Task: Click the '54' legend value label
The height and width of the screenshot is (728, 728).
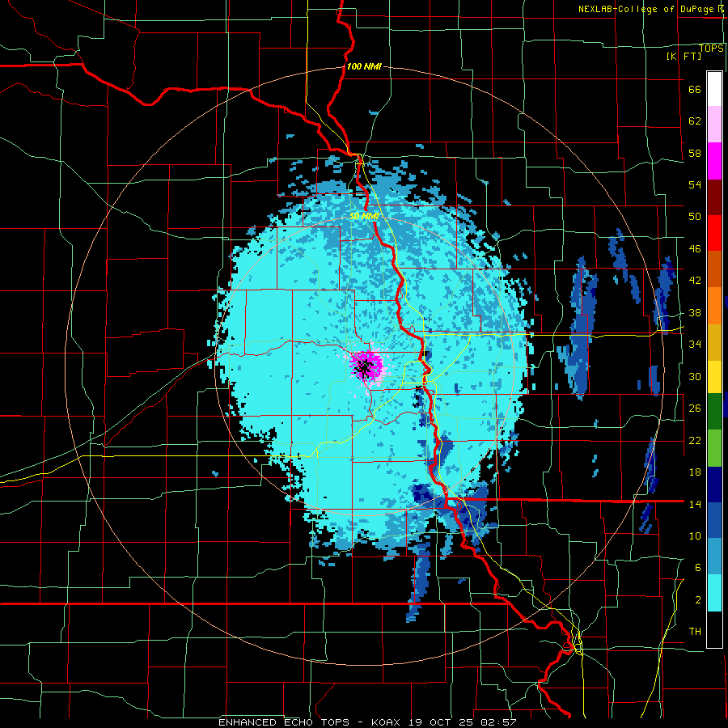Action: click(695, 184)
